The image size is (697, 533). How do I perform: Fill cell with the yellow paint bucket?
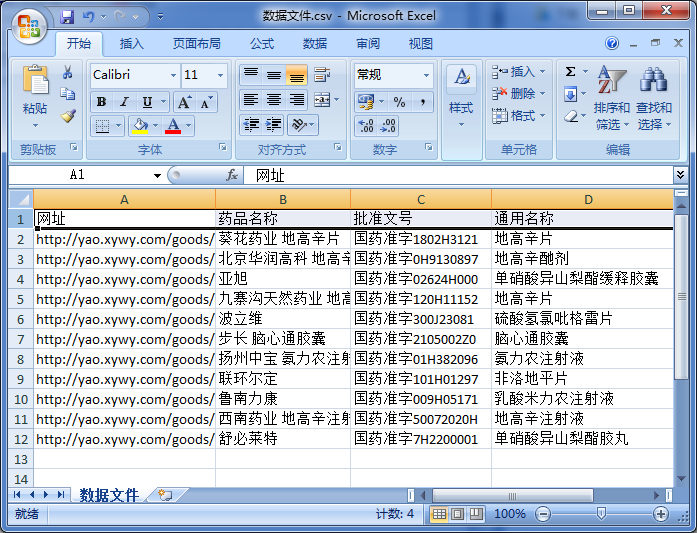[140, 126]
